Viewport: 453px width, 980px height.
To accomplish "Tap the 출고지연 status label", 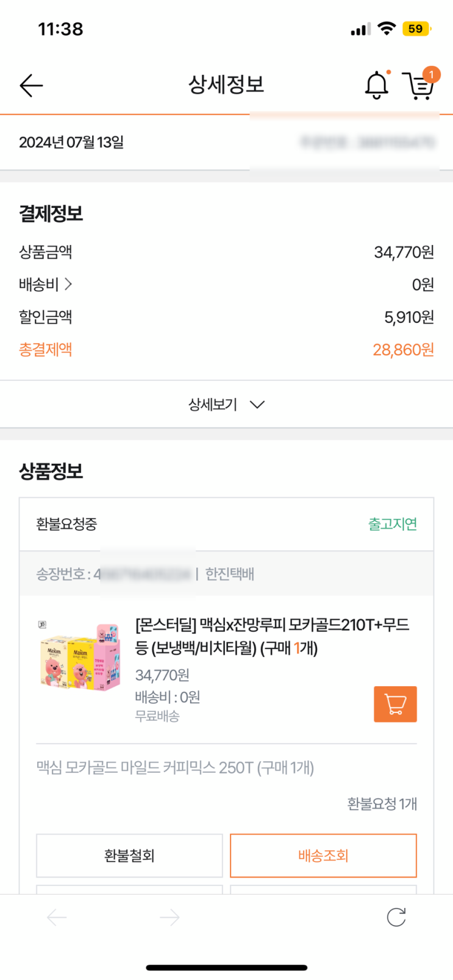I will pos(392,524).
